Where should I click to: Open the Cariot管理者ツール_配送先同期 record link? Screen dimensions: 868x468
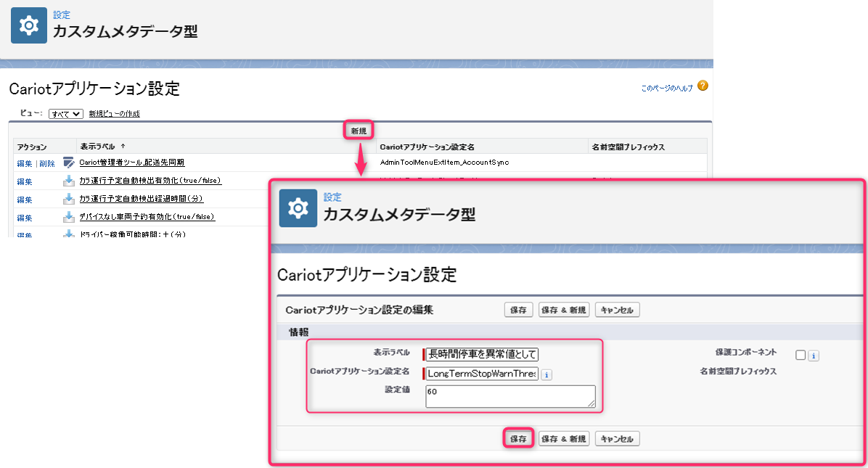point(132,162)
